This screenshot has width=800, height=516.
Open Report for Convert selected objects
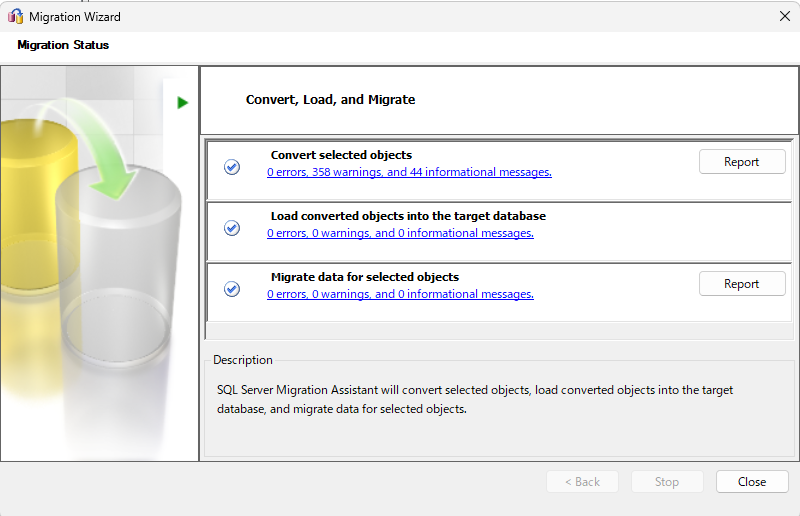click(x=741, y=162)
